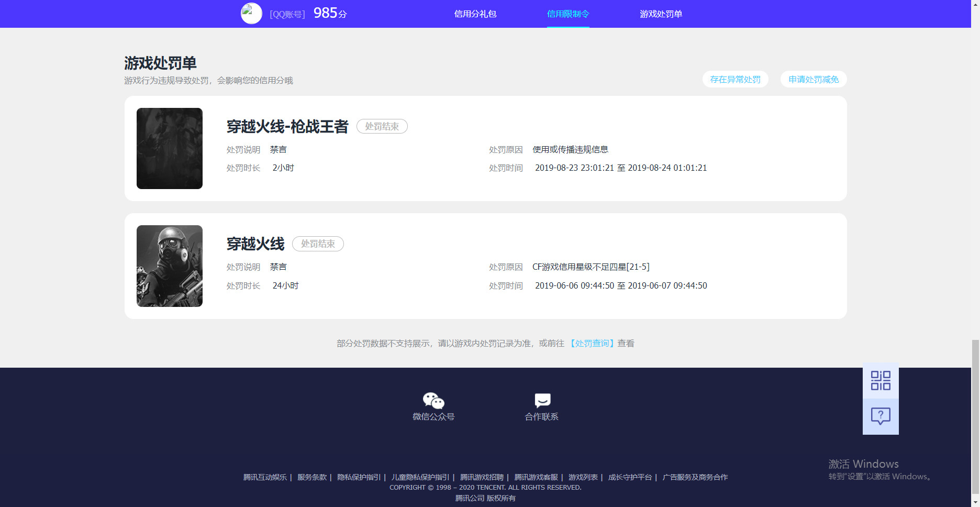Select the 穿越火线 title in second card
The width and height of the screenshot is (980, 507).
coord(255,244)
